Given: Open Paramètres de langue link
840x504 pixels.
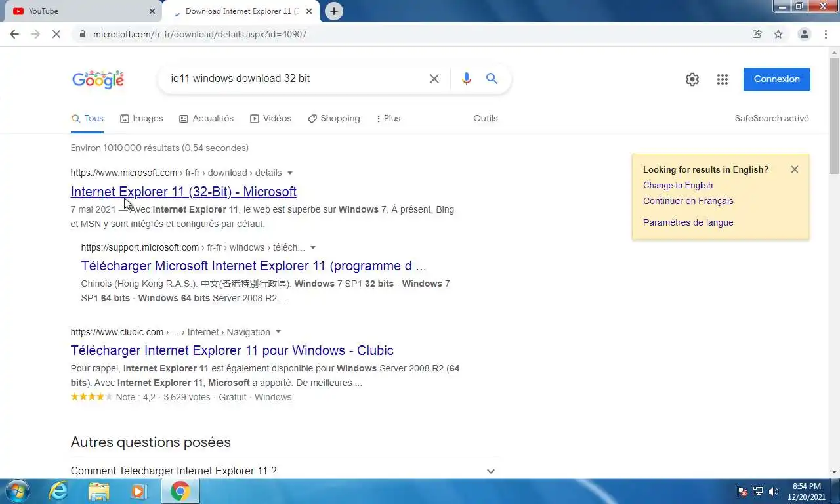Looking at the screenshot, I should click(x=688, y=222).
